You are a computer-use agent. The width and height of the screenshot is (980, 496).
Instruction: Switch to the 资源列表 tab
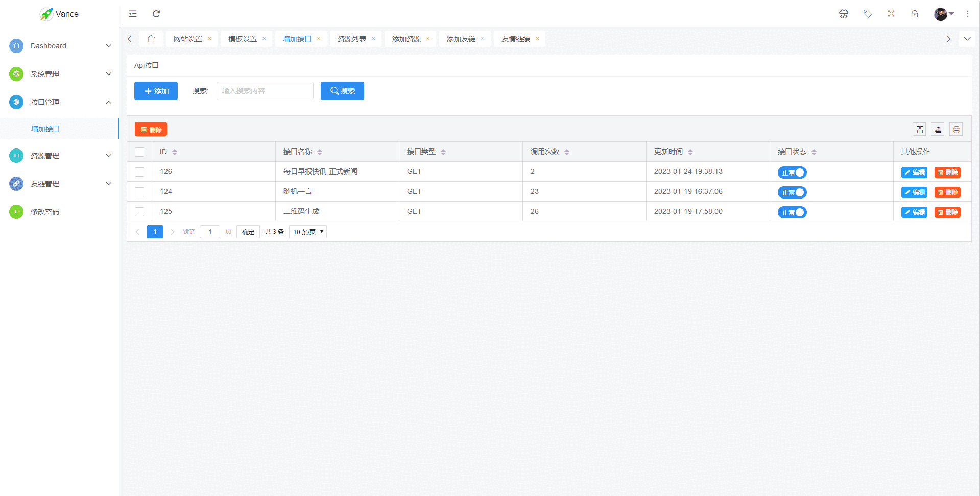pyautogui.click(x=351, y=39)
